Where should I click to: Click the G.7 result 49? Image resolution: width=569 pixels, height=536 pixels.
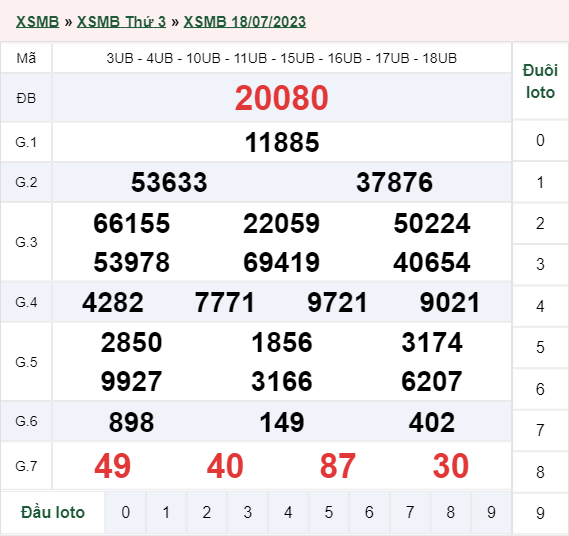click(112, 466)
